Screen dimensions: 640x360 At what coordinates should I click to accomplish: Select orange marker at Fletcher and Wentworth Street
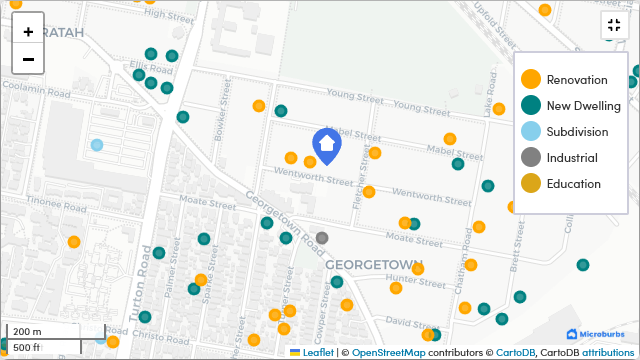(x=369, y=192)
